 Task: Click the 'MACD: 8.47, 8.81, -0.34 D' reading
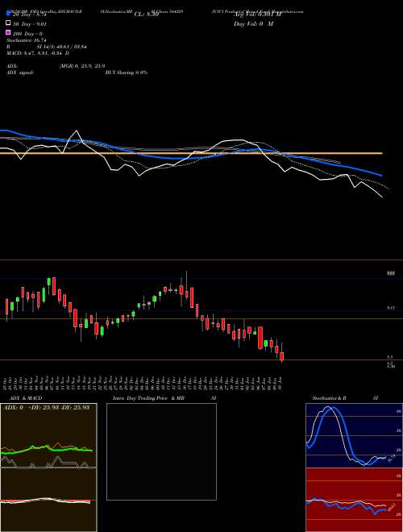coord(38,53)
